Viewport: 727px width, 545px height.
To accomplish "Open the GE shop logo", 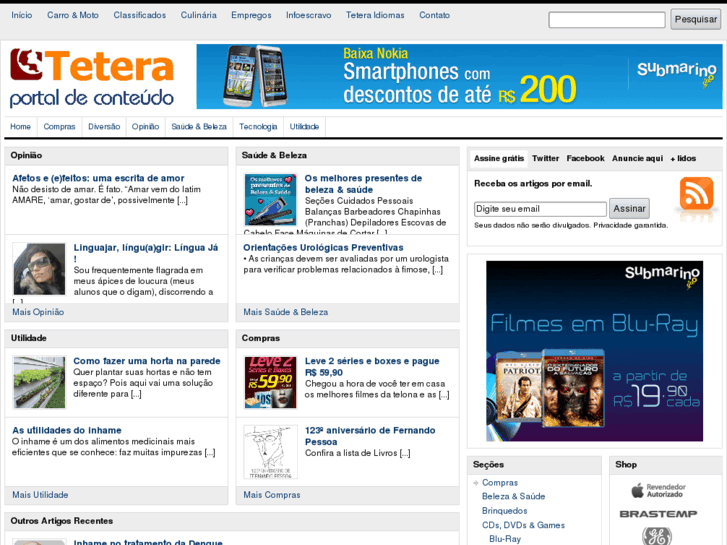I will (657, 536).
